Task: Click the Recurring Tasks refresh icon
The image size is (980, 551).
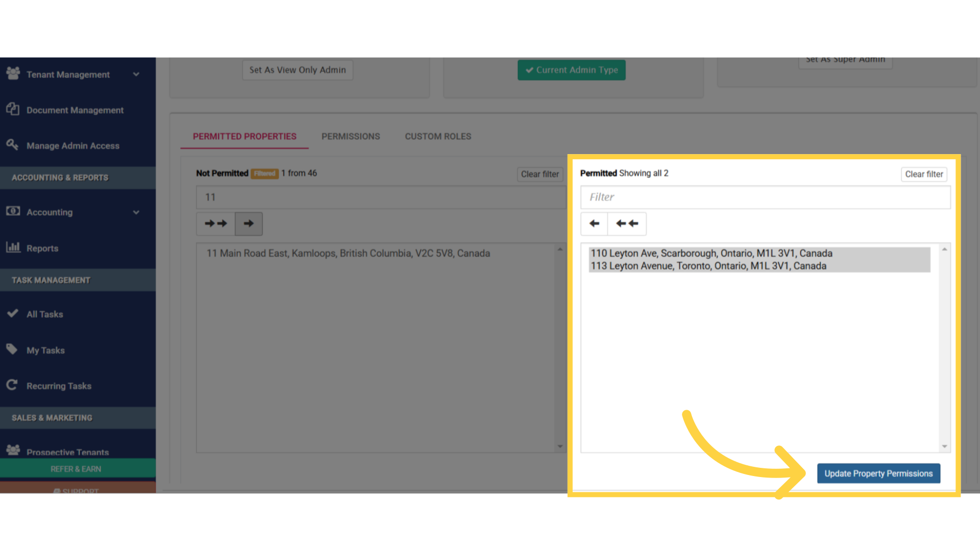Action: pyautogui.click(x=12, y=385)
